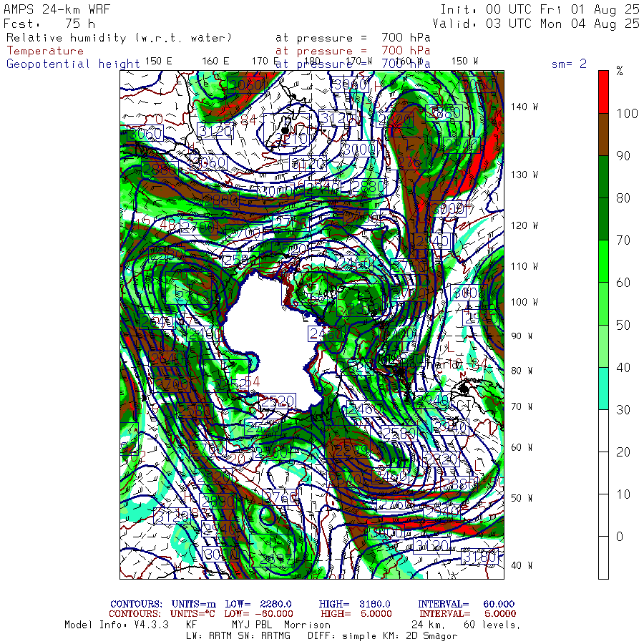Click the '80' colorbar tick label
Image resolution: width=644 pixels, height=644 pixels.
(623, 198)
